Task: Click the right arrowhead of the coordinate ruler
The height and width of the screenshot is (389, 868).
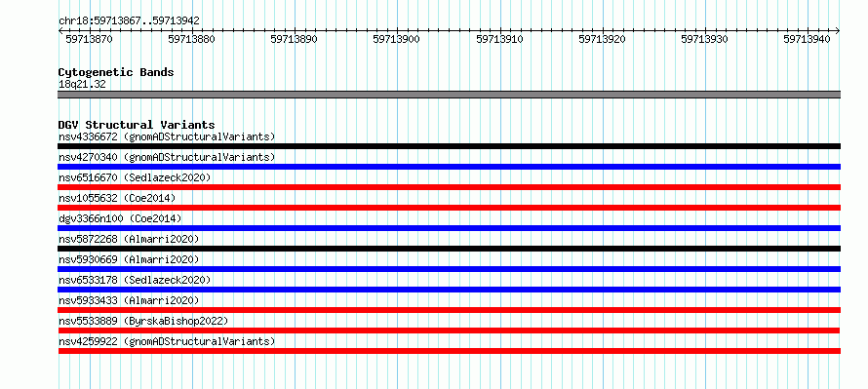Action: 838,31
